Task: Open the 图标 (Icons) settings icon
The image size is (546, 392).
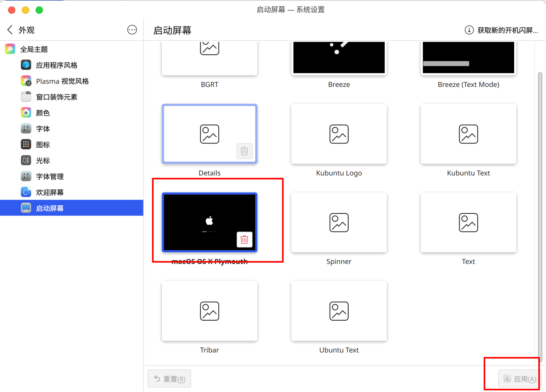Action: (26, 144)
